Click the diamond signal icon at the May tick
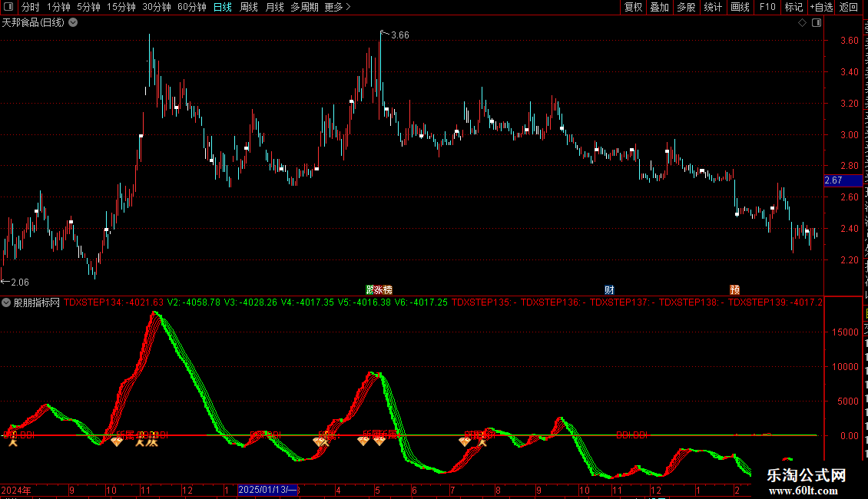The height and width of the screenshot is (499, 868). point(379,441)
